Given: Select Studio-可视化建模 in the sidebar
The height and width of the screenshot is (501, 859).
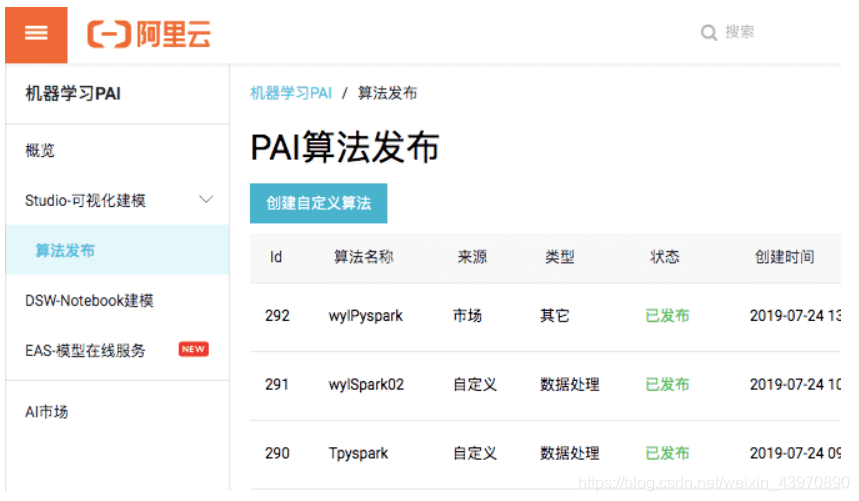Looking at the screenshot, I should [85, 200].
